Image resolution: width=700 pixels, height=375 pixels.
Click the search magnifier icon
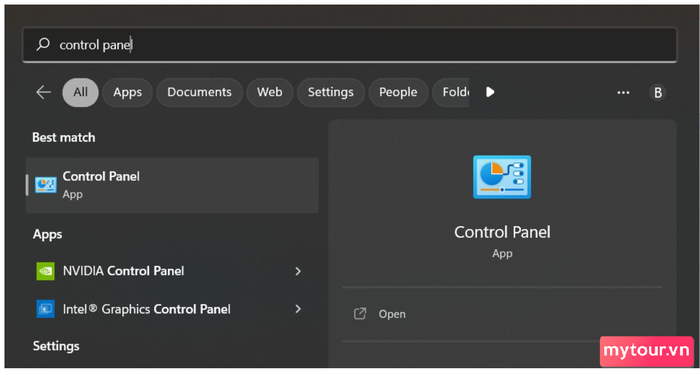[43, 44]
